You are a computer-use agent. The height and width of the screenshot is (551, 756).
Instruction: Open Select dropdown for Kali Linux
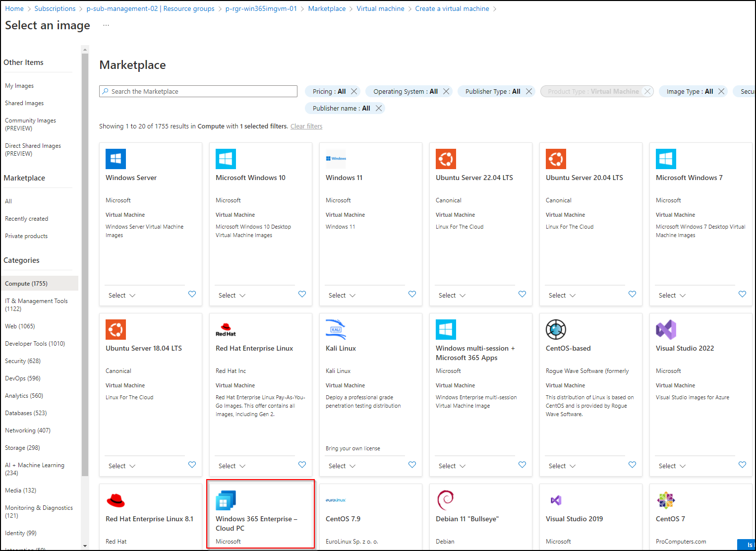coord(342,466)
